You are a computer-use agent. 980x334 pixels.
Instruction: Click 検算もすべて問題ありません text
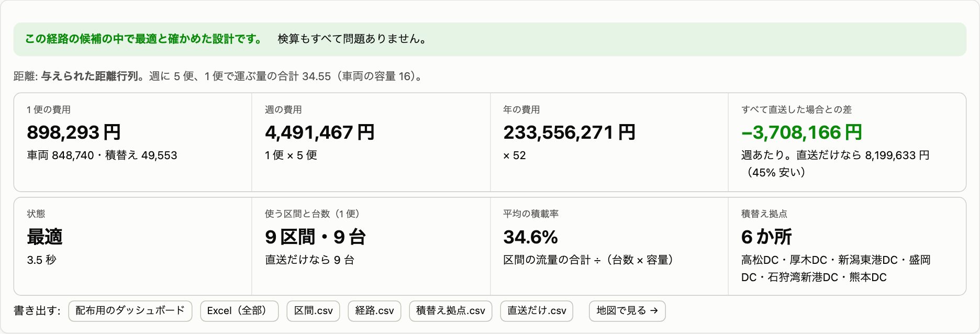point(353,39)
